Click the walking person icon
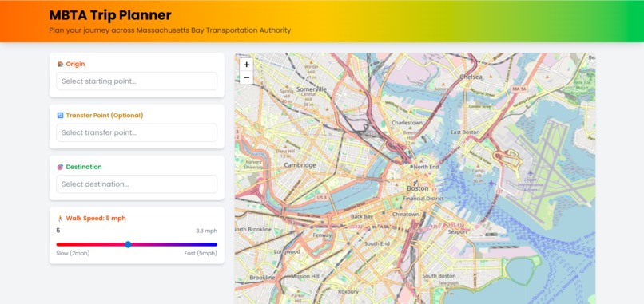This screenshot has width=644, height=304. (x=61, y=219)
